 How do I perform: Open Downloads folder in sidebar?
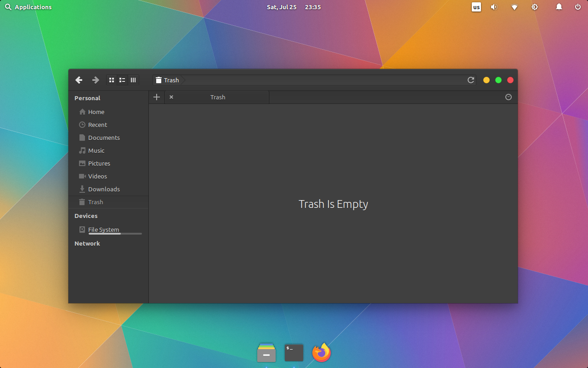click(x=108, y=189)
